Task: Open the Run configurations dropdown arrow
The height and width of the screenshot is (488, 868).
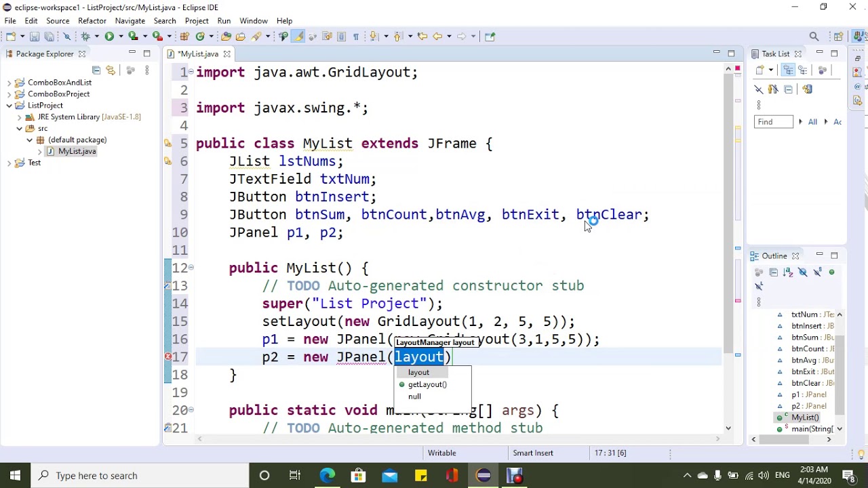Action: pos(121,36)
